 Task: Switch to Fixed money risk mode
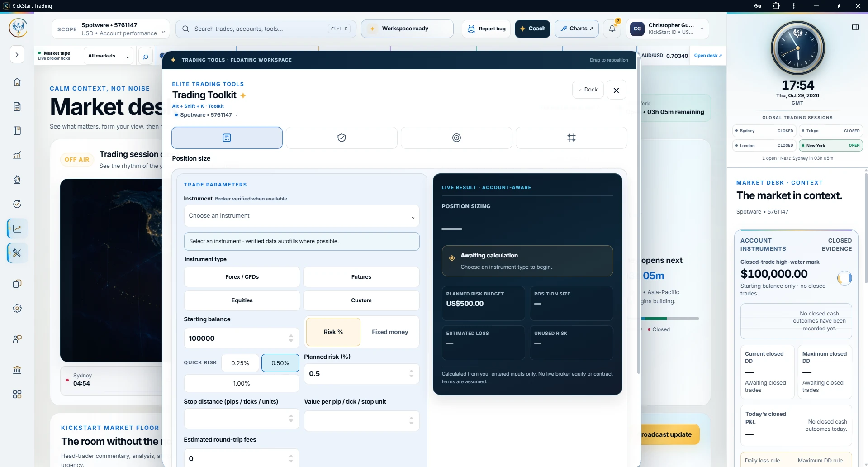(x=390, y=332)
